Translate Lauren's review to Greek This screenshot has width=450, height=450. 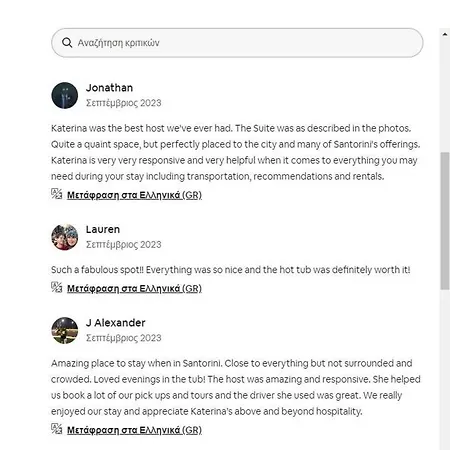coord(134,288)
